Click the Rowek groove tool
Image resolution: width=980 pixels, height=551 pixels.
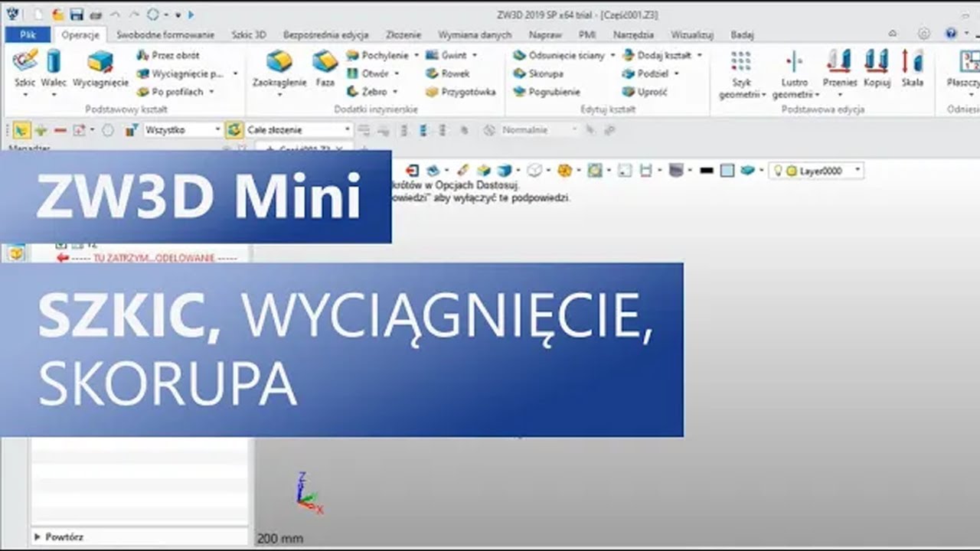pos(448,73)
